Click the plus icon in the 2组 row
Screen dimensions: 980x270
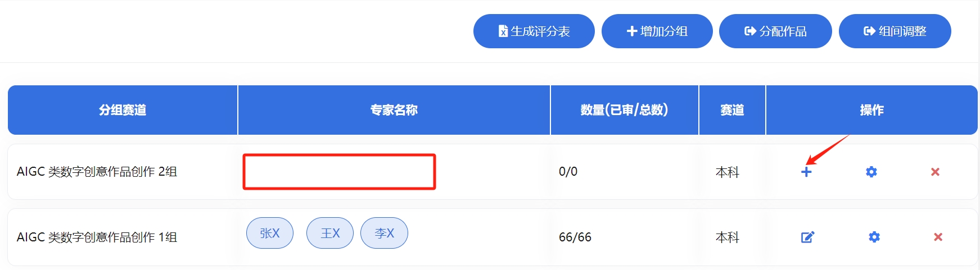pos(806,172)
